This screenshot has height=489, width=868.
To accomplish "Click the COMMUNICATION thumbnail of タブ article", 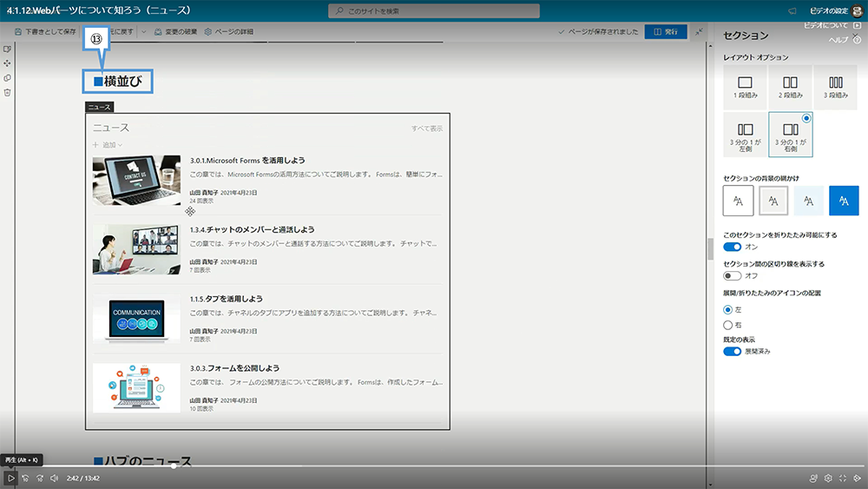I will point(136,319).
